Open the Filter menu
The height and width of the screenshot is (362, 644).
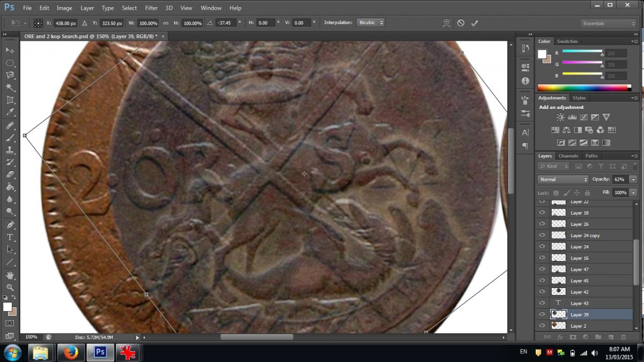(x=151, y=8)
